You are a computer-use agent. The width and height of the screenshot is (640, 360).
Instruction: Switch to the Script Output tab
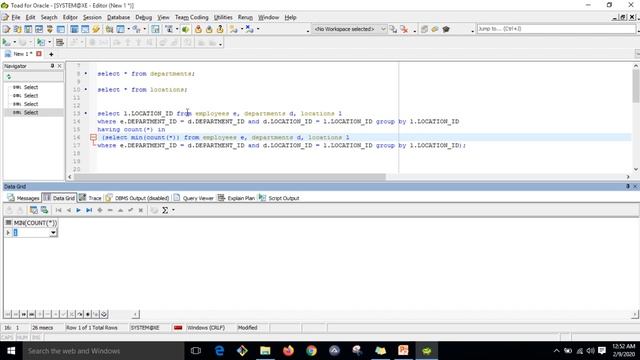point(279,198)
